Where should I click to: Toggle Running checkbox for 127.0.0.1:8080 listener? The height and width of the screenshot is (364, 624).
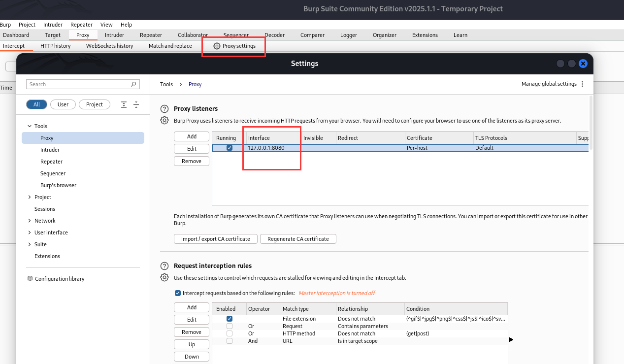(x=230, y=148)
